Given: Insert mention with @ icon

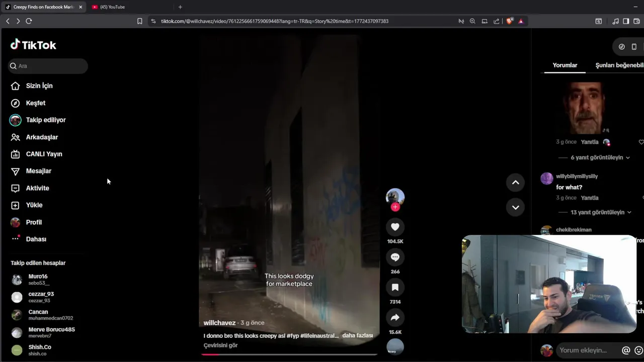Looking at the screenshot, I should 626,350.
